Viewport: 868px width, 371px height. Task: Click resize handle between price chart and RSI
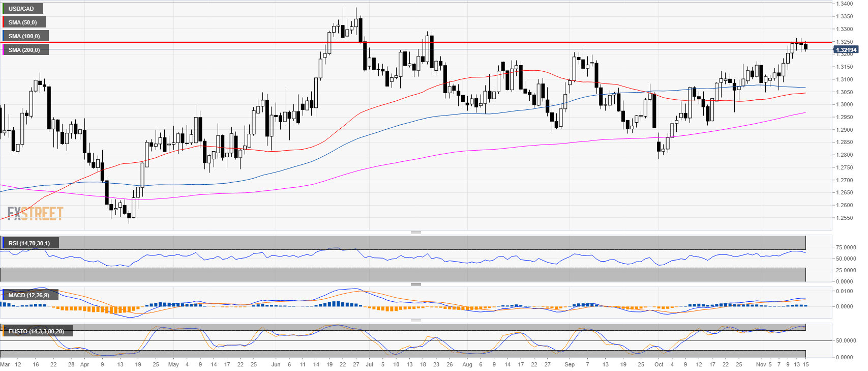pyautogui.click(x=415, y=233)
